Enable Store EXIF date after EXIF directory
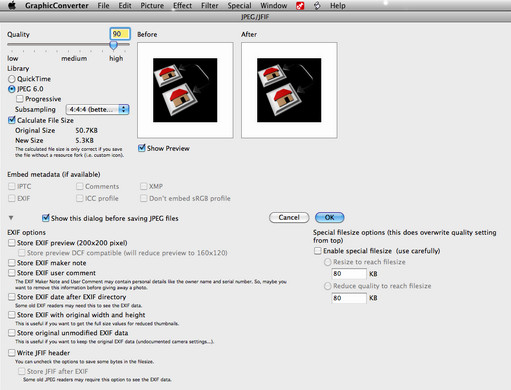Screen dimensions: 511x390 [12, 297]
